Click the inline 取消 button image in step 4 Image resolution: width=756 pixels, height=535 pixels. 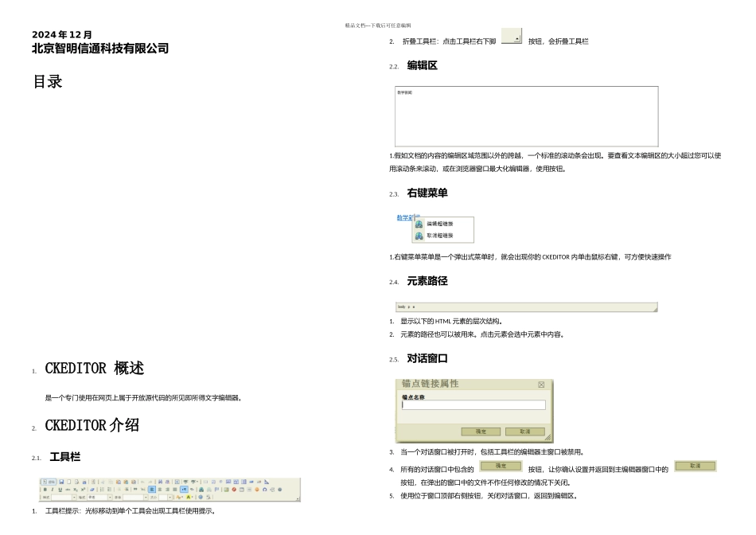pos(696,466)
